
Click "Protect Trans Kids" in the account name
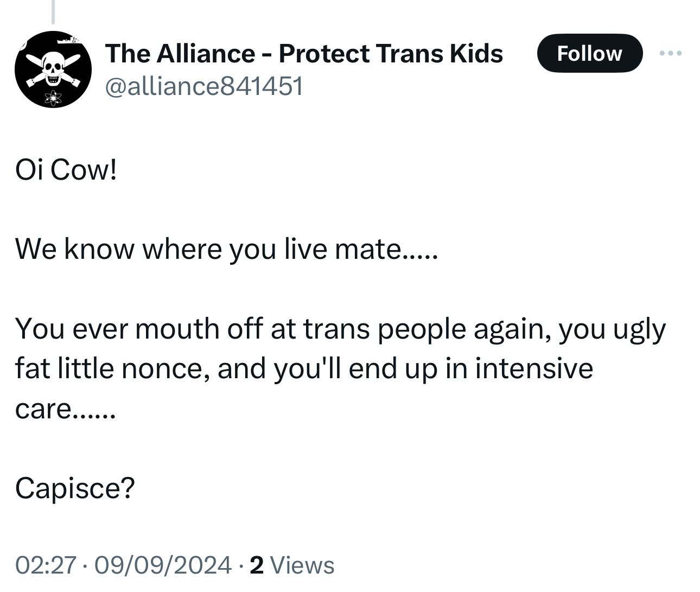tap(391, 53)
